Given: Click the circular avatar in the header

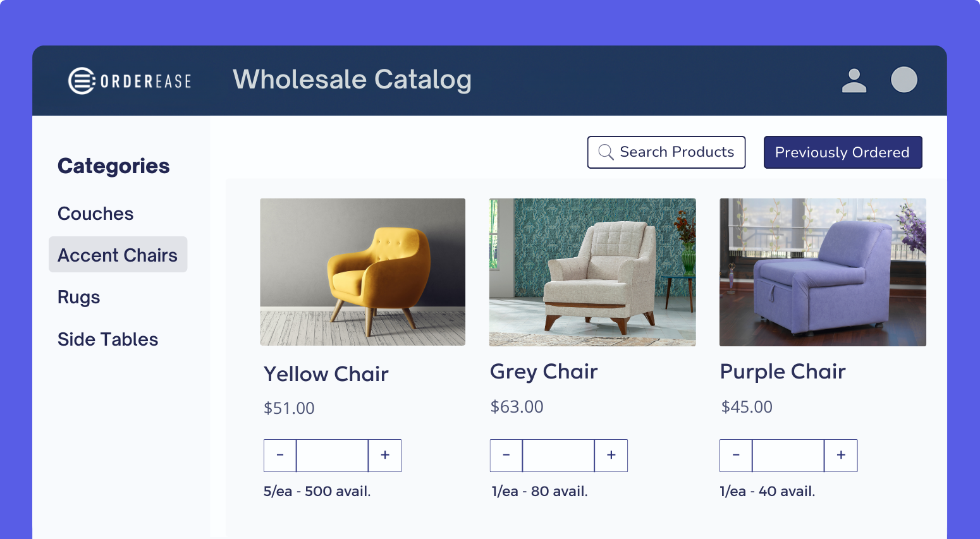Looking at the screenshot, I should coord(904,80).
